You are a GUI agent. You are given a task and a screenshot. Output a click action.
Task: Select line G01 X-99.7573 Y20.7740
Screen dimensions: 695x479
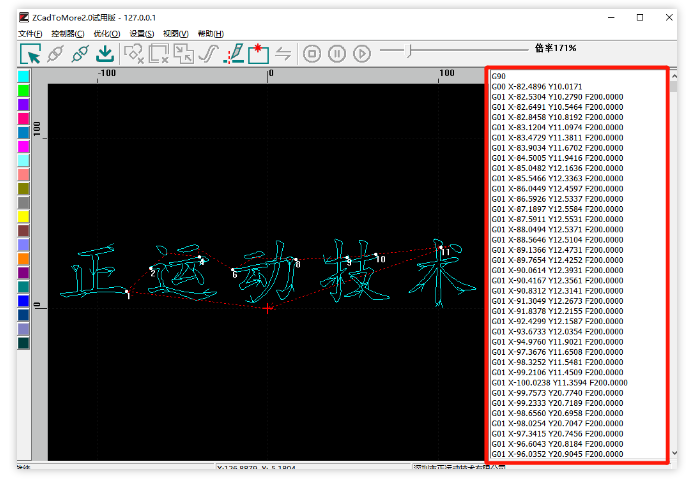(557, 393)
